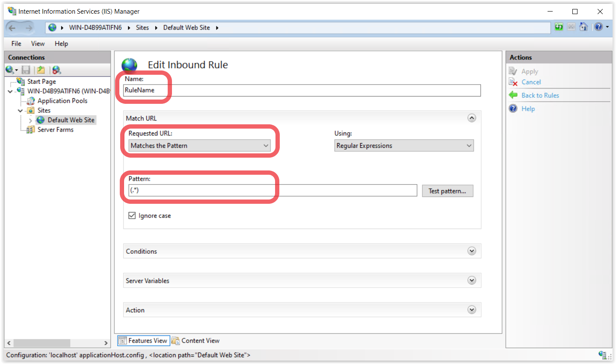Image resolution: width=616 pixels, height=364 pixels.
Task: Click the Refresh page icon
Action: point(559,27)
